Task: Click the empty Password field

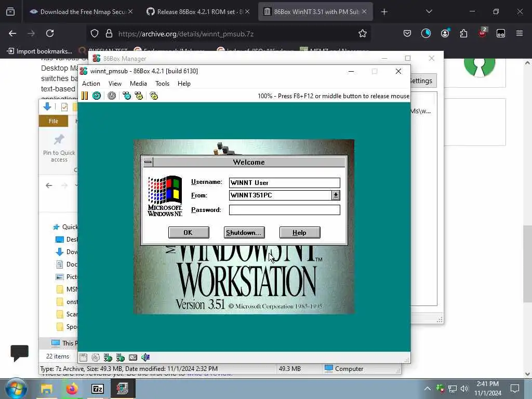Action: pos(284,210)
